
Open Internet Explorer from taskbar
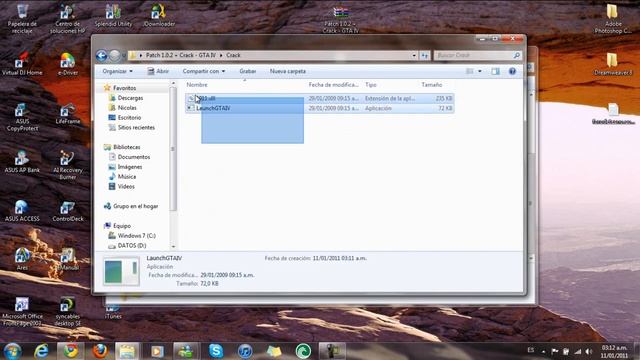[41, 351]
